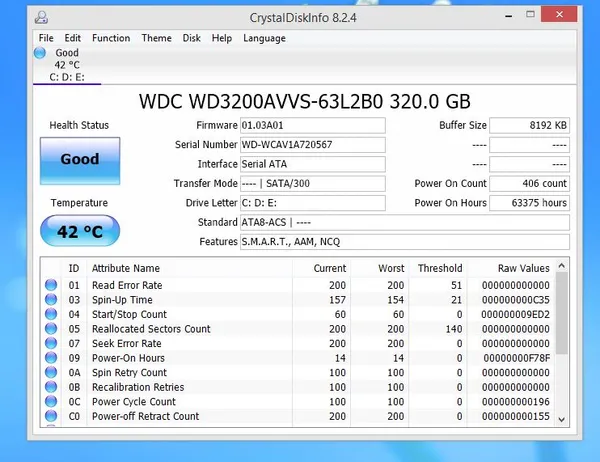Click the Firmware field 01.03A01
This screenshot has height=462, width=600.
pyautogui.click(x=313, y=126)
